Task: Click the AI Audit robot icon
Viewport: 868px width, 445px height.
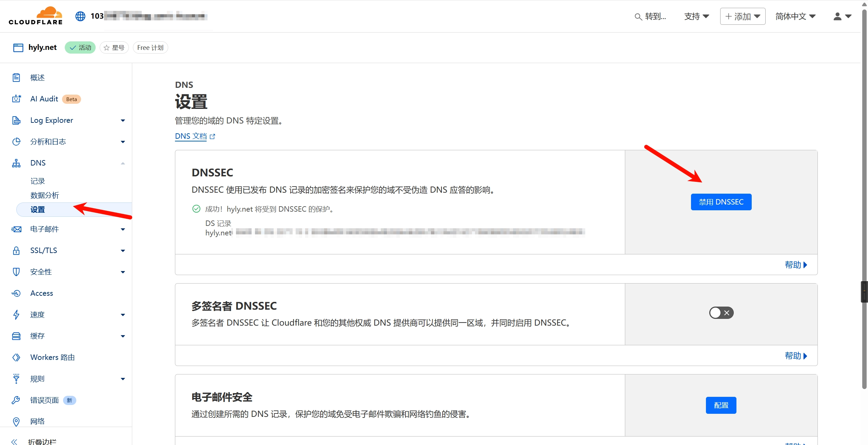Action: click(x=16, y=99)
